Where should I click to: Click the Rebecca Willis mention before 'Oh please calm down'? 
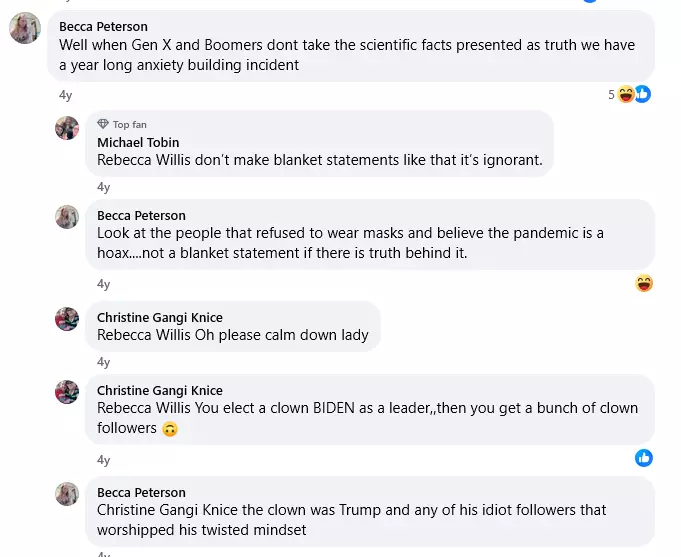145,335
